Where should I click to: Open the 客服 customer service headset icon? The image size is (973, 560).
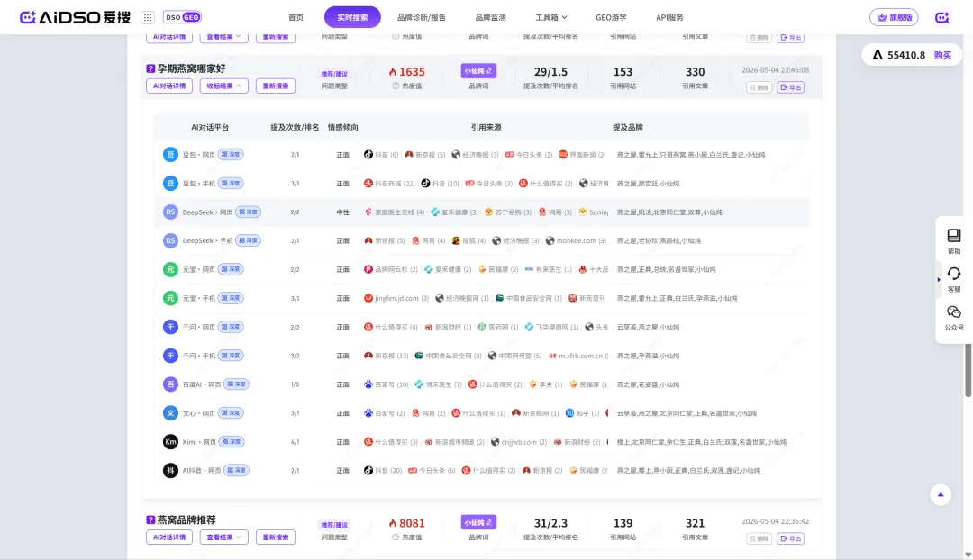click(x=954, y=278)
